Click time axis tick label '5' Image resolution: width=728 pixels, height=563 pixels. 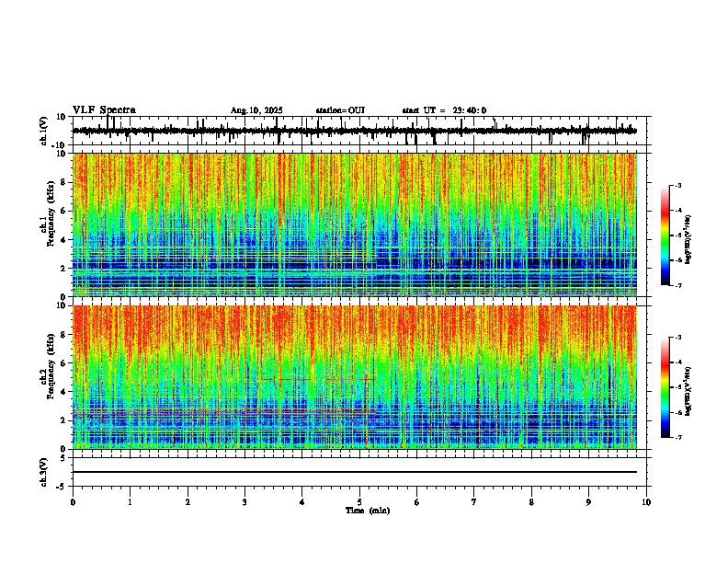(x=359, y=502)
